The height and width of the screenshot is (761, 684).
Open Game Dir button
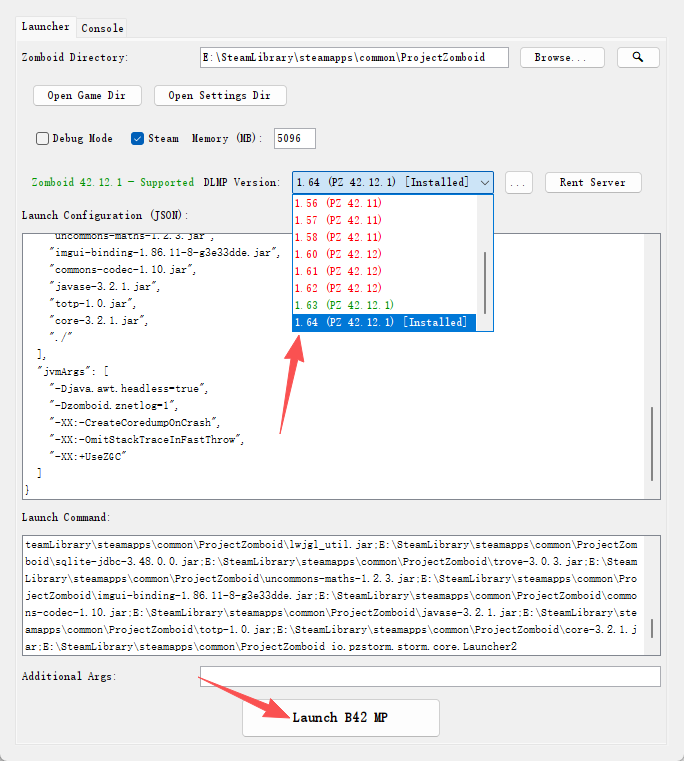(87, 95)
